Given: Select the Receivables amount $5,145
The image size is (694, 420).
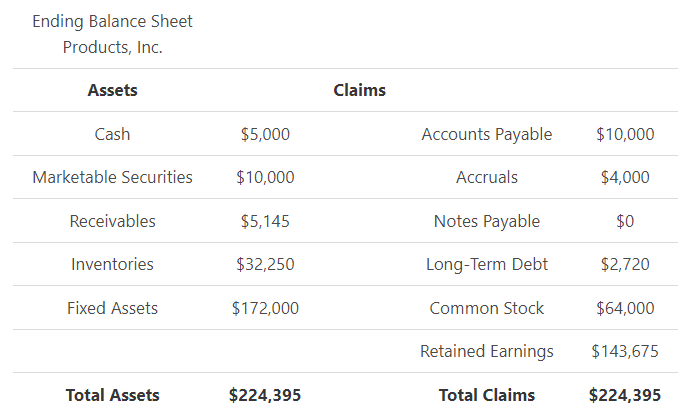Looking at the screenshot, I should pos(265,221).
